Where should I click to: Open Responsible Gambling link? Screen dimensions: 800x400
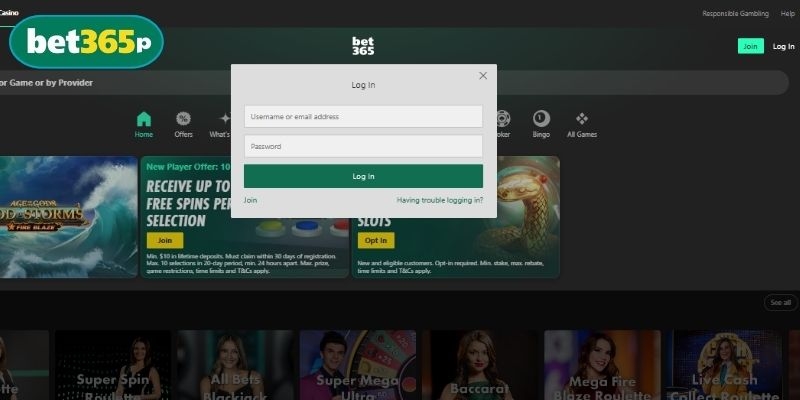[735, 14]
